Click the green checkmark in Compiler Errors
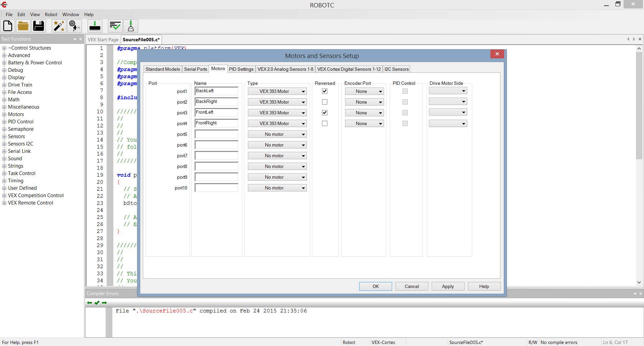The height and width of the screenshot is (346, 644). (97, 303)
